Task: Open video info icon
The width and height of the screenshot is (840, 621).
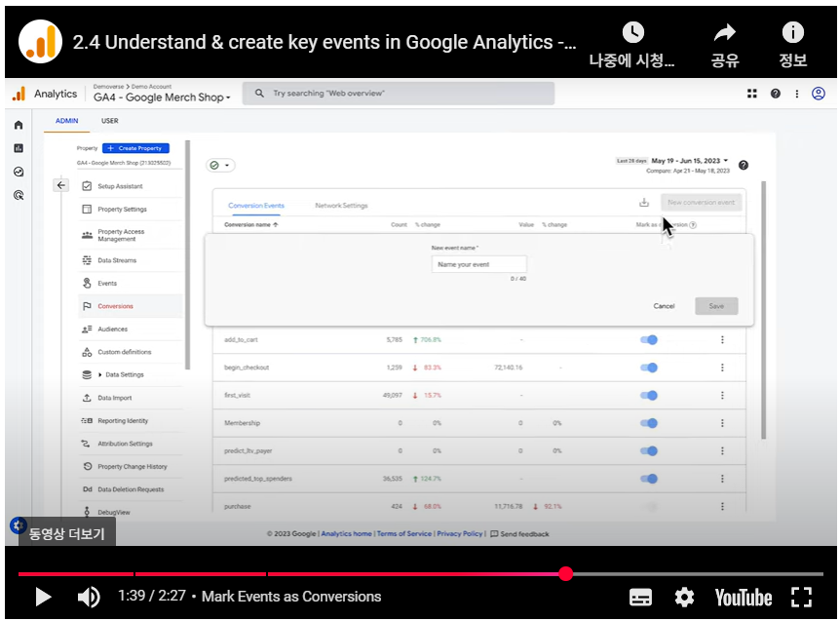Action: (793, 33)
